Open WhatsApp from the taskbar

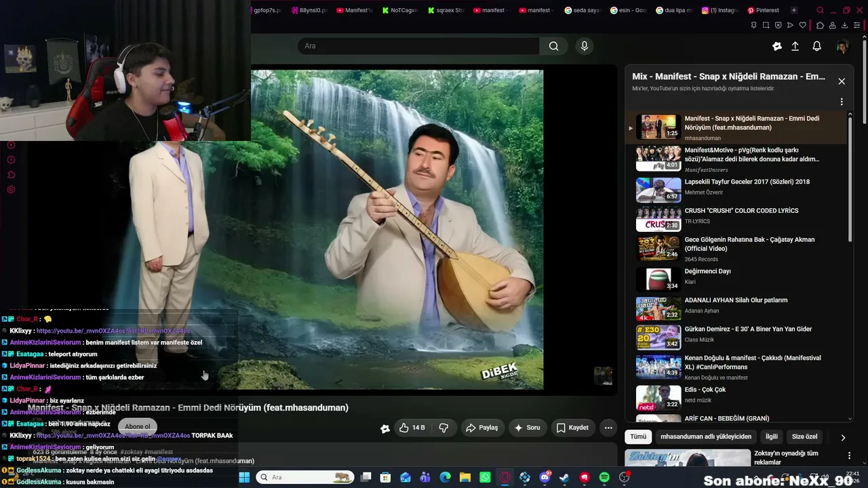[485, 477]
